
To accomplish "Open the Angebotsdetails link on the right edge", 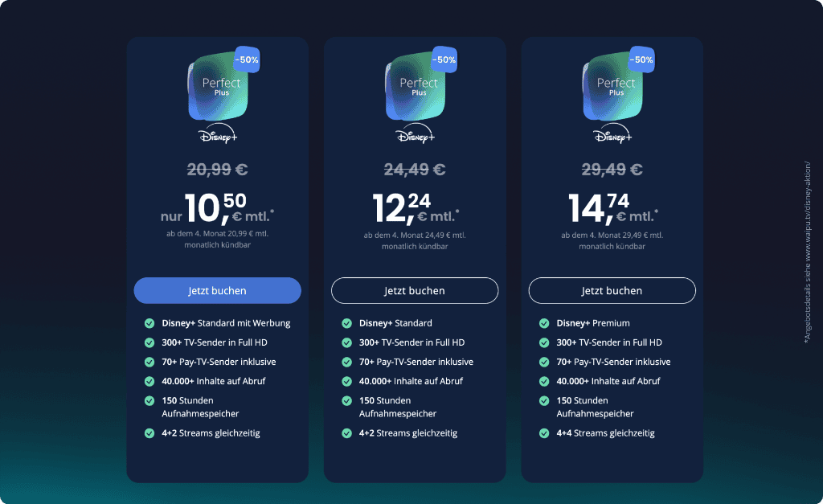I will (808, 252).
